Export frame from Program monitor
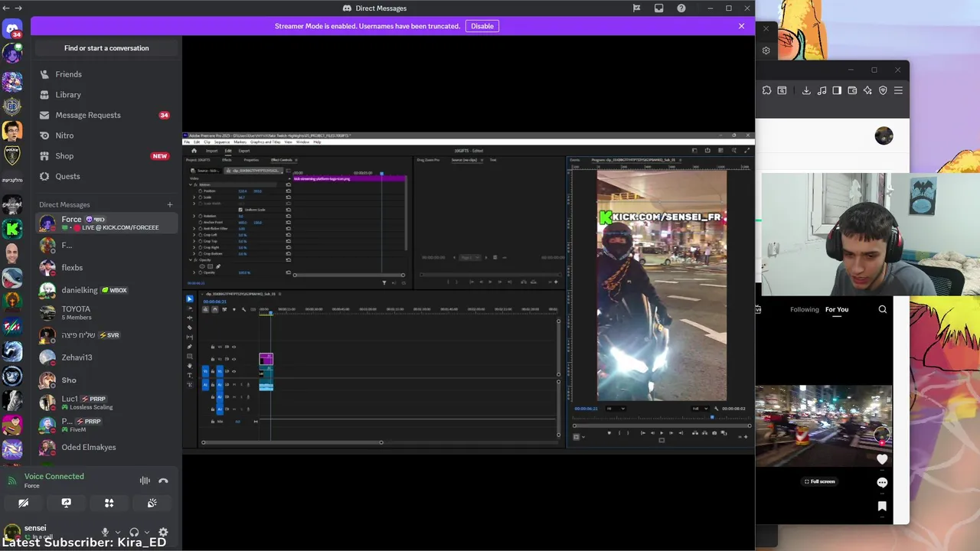 coord(714,433)
